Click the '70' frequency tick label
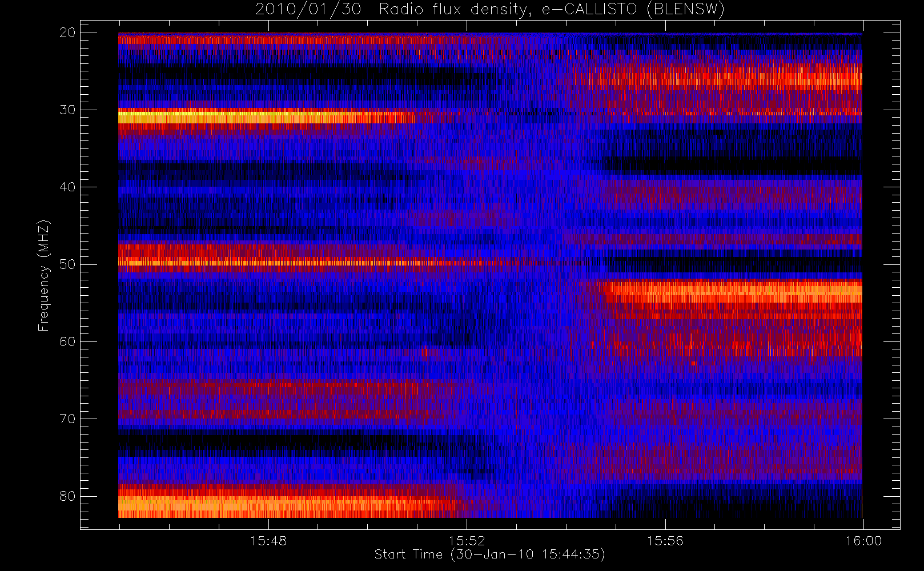 pyautogui.click(x=67, y=419)
